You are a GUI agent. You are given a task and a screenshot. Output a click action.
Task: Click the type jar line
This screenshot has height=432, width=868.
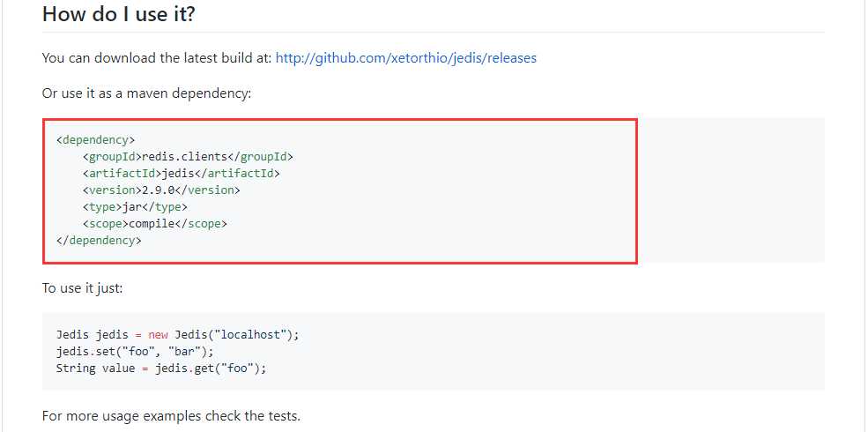[x=135, y=206]
